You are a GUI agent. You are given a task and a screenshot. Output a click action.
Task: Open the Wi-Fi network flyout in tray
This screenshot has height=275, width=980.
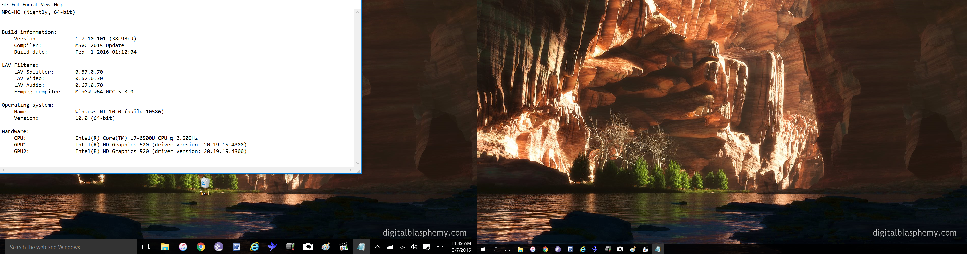click(402, 247)
